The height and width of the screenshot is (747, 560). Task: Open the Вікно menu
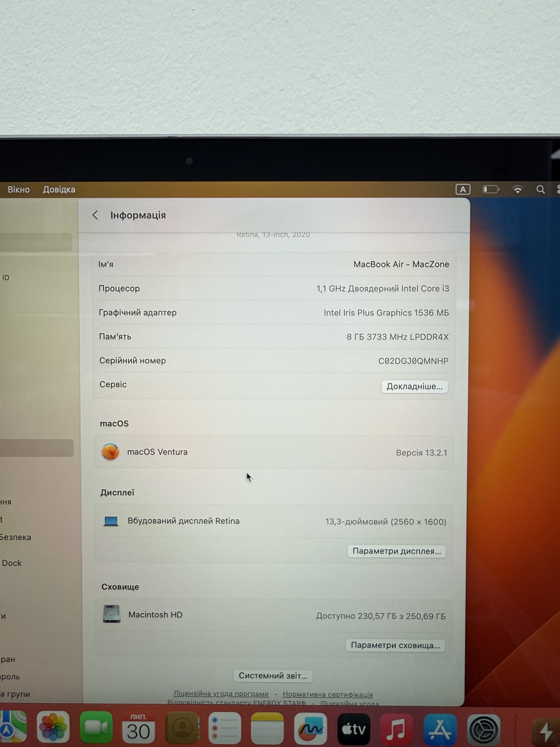tap(19, 189)
